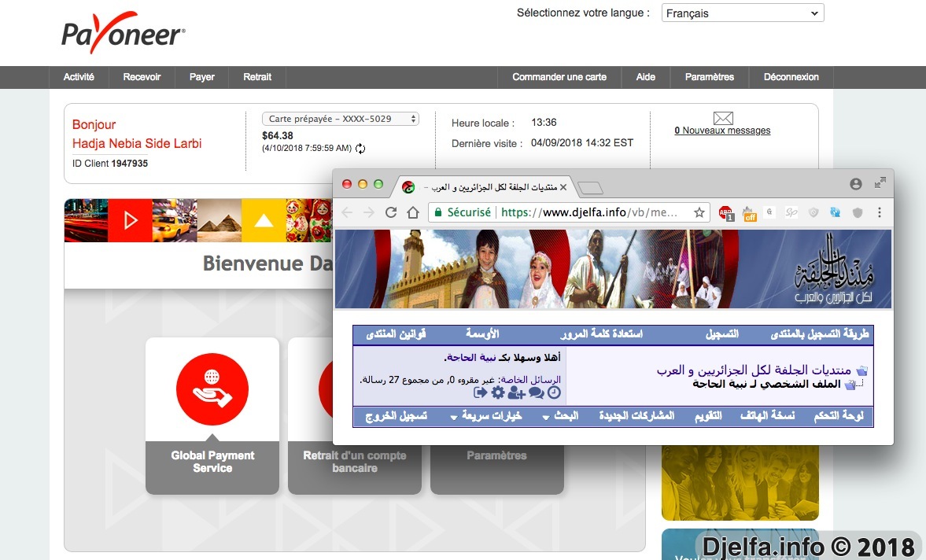Open the Payer menu
The image size is (926, 560).
click(202, 77)
